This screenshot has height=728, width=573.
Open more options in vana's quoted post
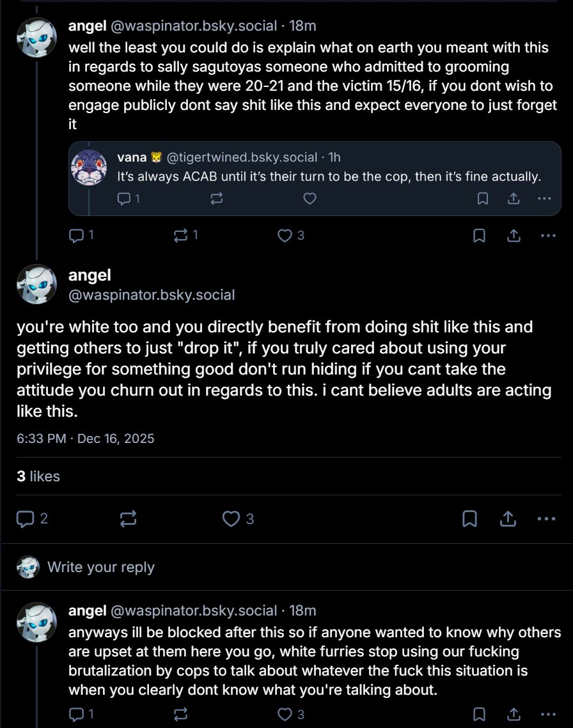[x=544, y=199]
